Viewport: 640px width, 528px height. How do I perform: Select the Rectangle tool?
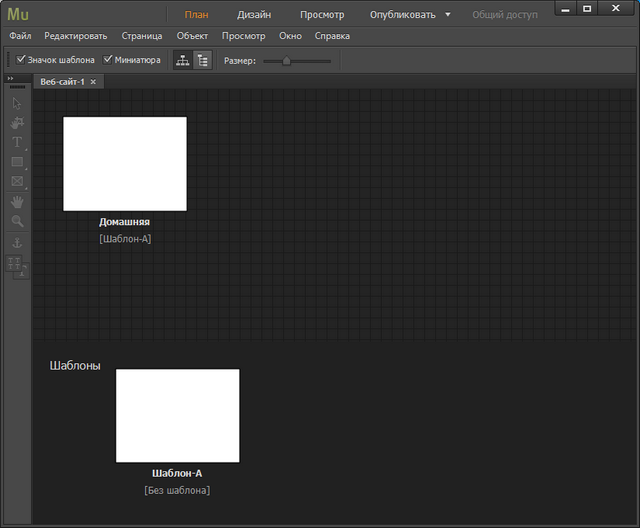click(x=16, y=162)
